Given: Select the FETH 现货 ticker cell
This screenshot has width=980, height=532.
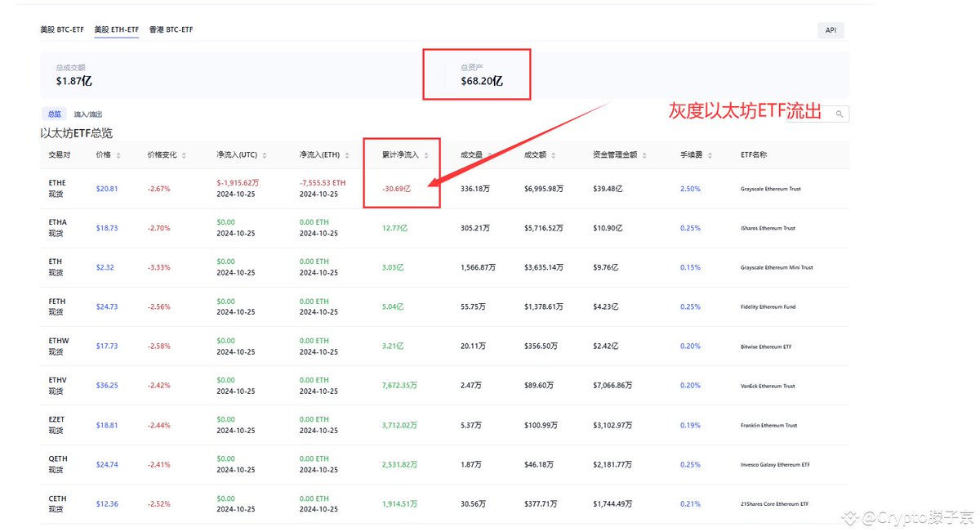Looking at the screenshot, I should click(57, 306).
